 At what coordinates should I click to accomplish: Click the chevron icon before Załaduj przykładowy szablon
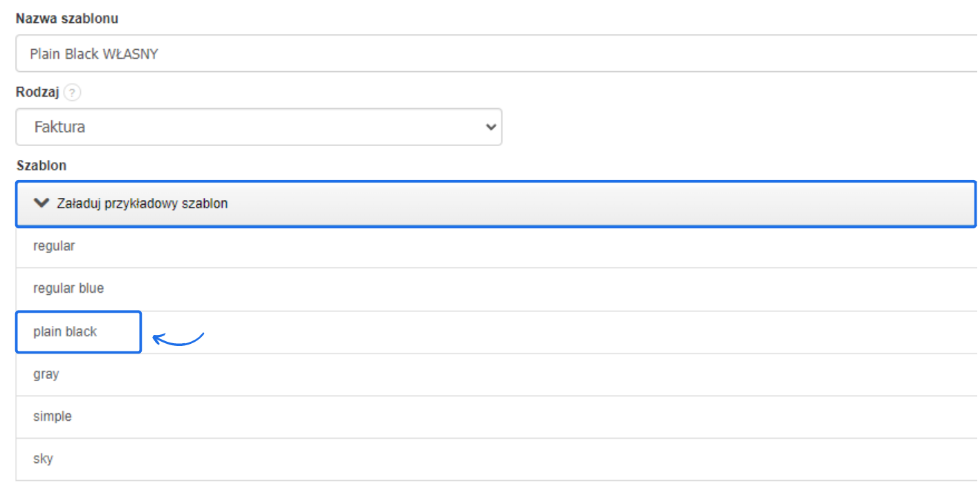click(x=41, y=203)
